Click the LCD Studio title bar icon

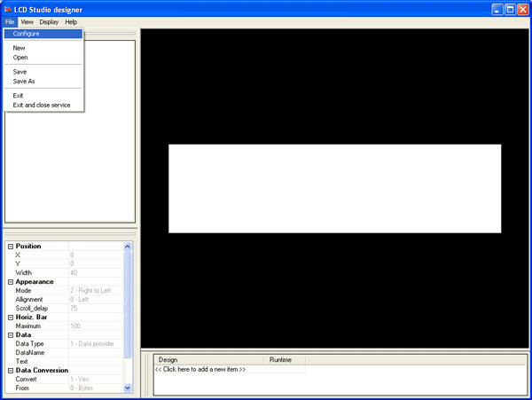tap(8, 10)
